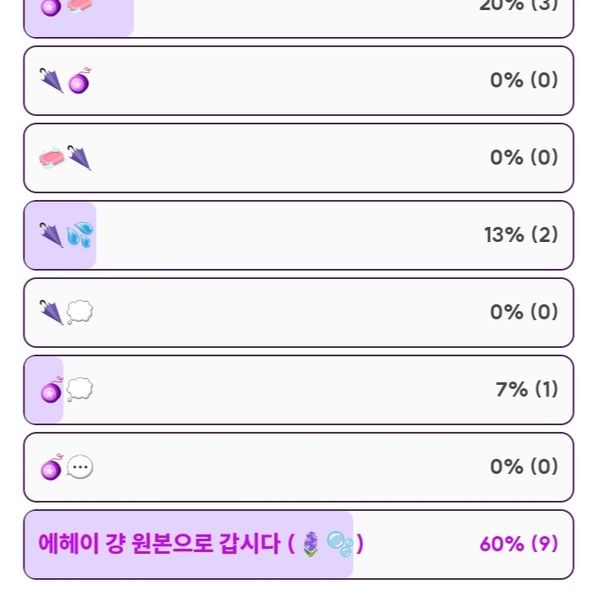Click the thought bubble next to the umbrella
The height and width of the screenshot is (600, 600).
pos(80,312)
